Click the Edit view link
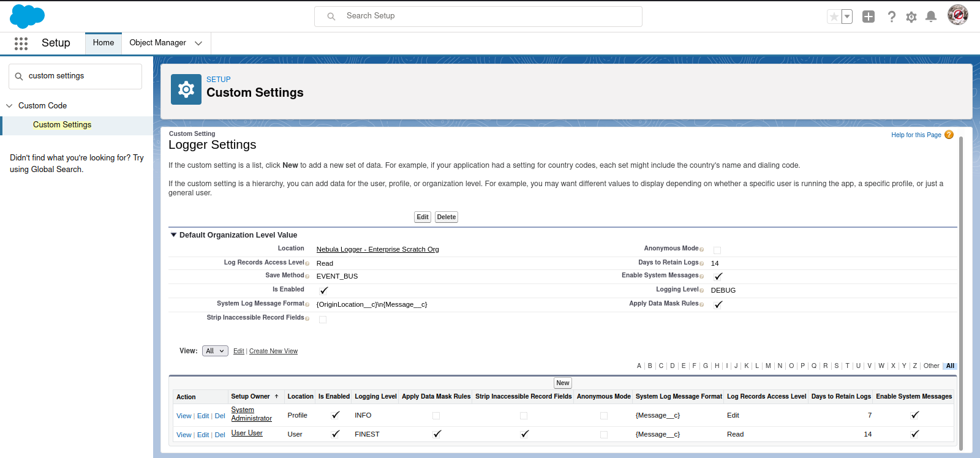The height and width of the screenshot is (458, 980). pyautogui.click(x=238, y=351)
